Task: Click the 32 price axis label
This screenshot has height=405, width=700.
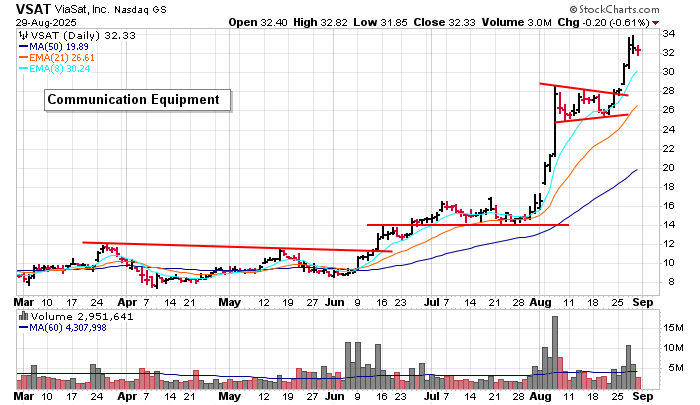Action: point(668,53)
